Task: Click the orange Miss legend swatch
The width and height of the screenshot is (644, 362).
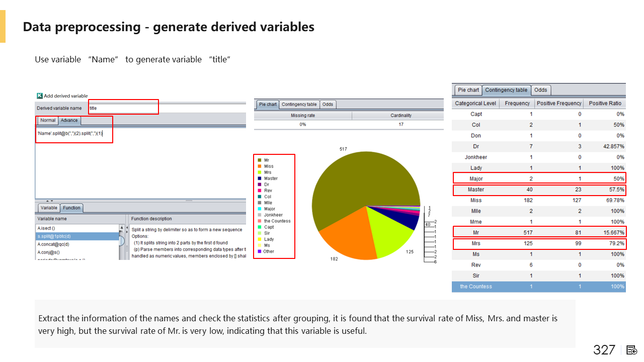Action: tap(259, 166)
